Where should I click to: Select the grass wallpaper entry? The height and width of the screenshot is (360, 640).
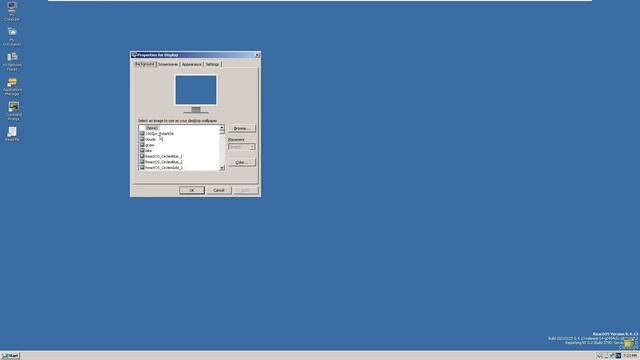point(150,145)
